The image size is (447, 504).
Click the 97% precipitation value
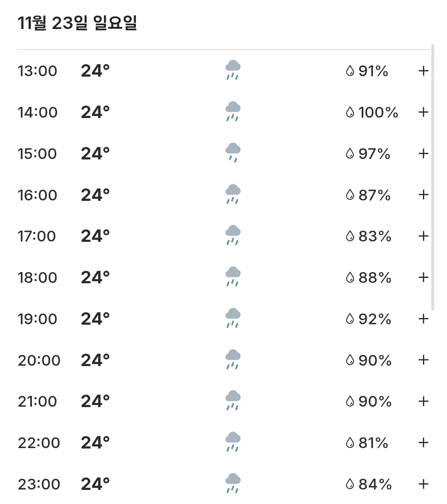point(375,154)
